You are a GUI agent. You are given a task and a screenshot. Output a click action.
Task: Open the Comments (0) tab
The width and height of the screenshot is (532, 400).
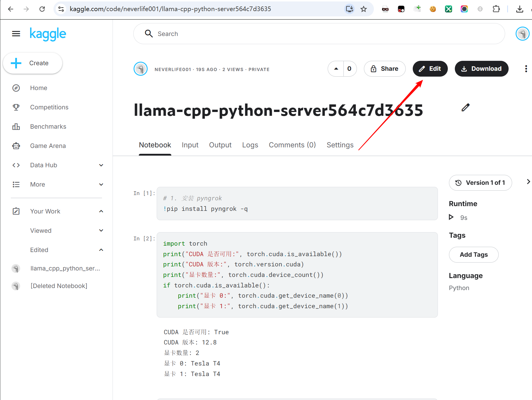pos(292,145)
